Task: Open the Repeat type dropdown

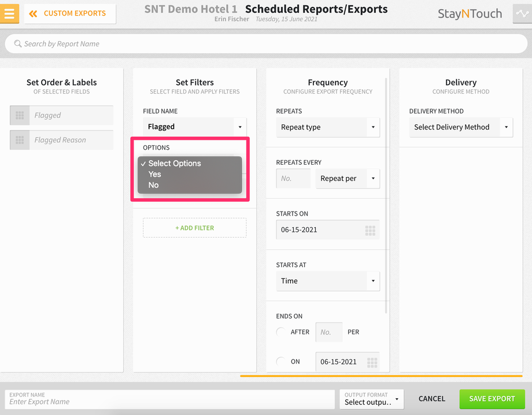Action: pos(328,128)
